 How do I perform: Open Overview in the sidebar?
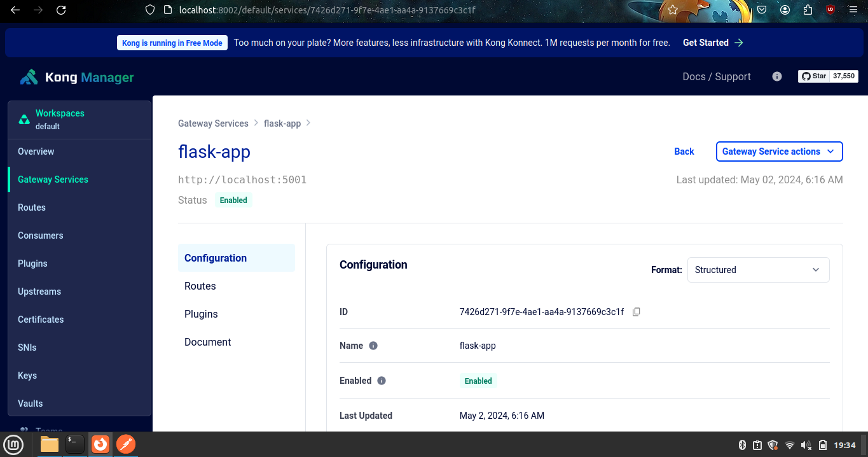point(79,151)
